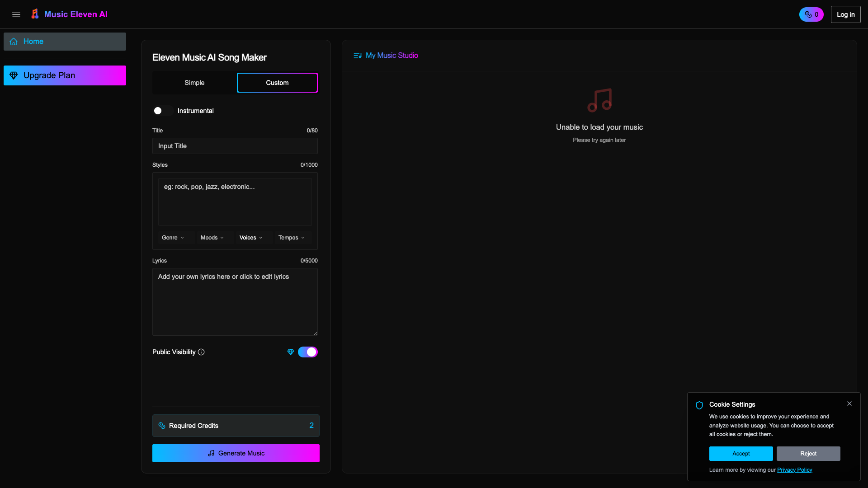Click into the Styles text area

pyautogui.click(x=235, y=202)
